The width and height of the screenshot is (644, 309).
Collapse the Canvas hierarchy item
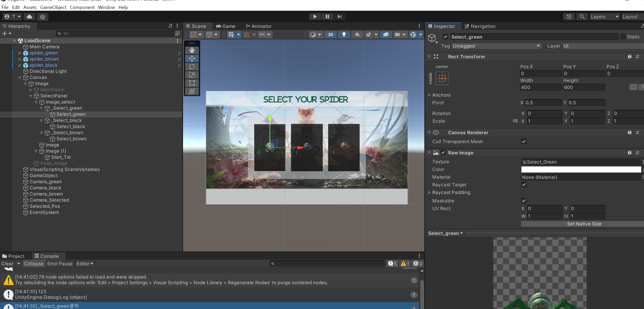(20, 78)
